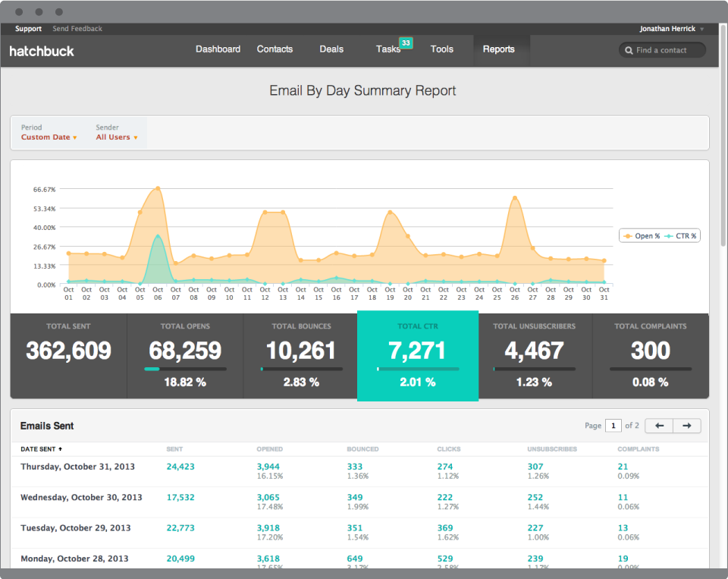Switch to the Contacts section
728x579 pixels.
pyautogui.click(x=275, y=49)
